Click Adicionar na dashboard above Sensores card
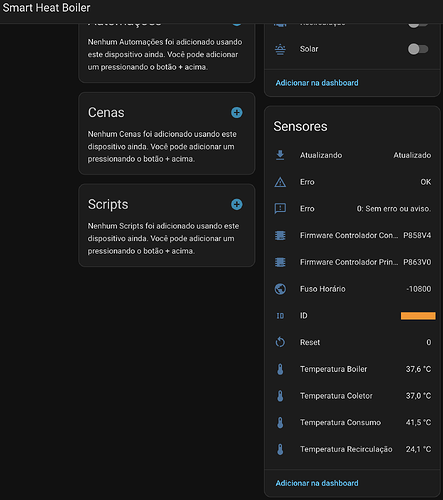This screenshot has width=443, height=500. coord(317,83)
